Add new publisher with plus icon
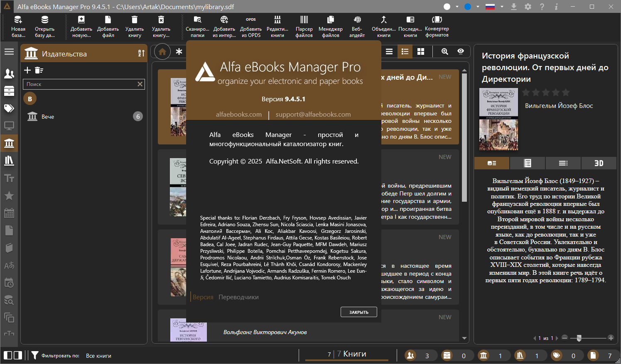The image size is (621, 364). (27, 70)
